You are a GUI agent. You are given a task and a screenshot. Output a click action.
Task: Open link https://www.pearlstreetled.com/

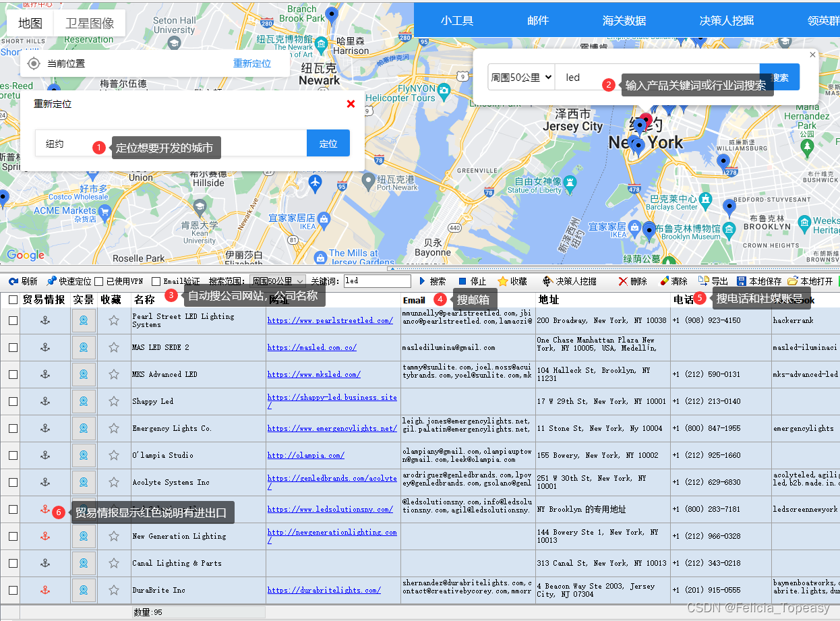(x=330, y=320)
